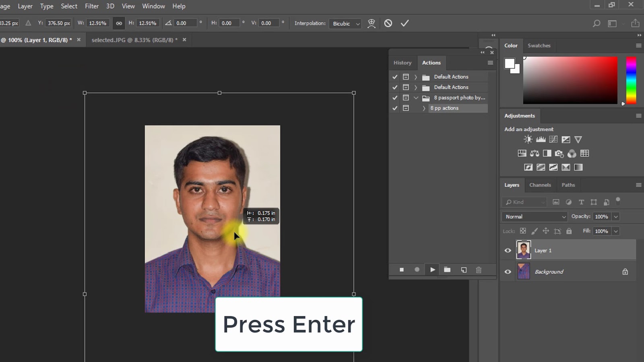This screenshot has width=644, height=362.
Task: Toggle warp mode icon in options bar
Action: pyautogui.click(x=372, y=23)
